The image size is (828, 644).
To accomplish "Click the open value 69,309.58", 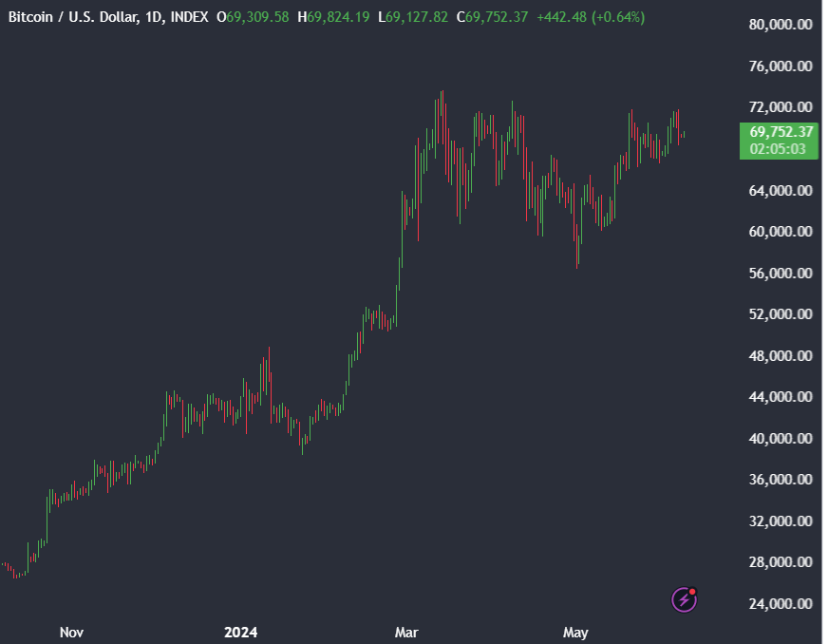I will [x=257, y=17].
